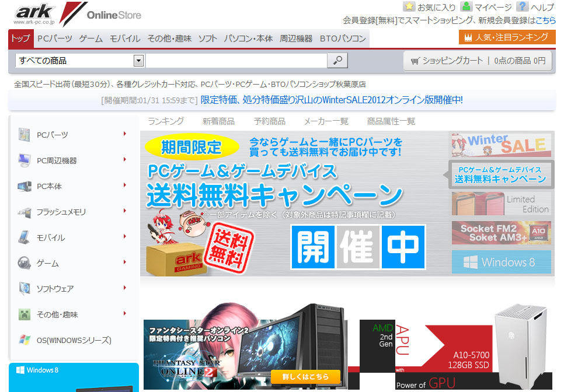
Task: Click the magnifier search button
Action: click(337, 60)
